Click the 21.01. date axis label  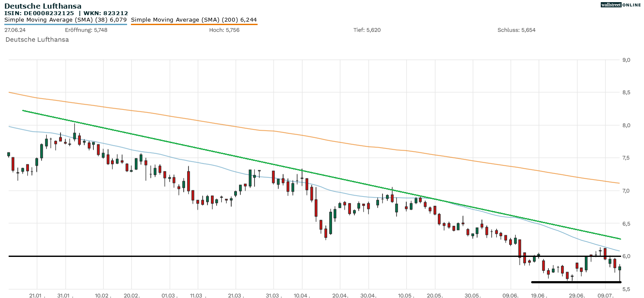37,295
